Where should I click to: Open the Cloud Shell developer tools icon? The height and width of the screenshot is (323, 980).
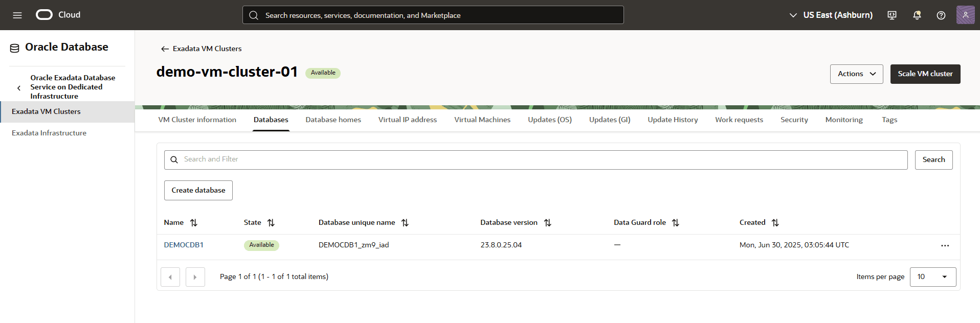pos(892,15)
